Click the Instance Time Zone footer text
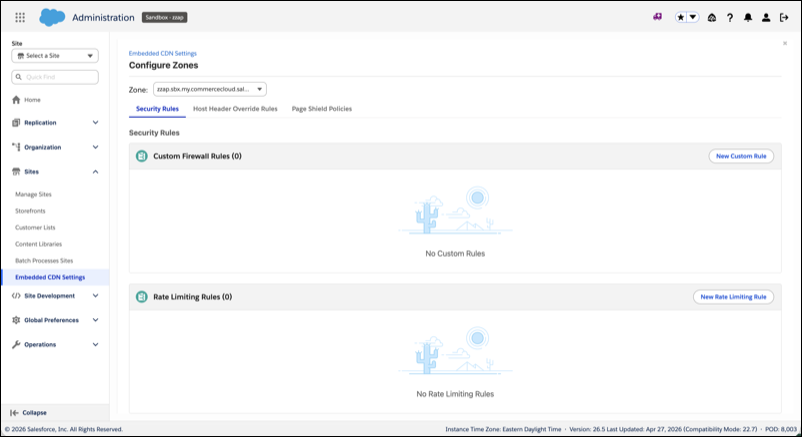 (x=503, y=429)
